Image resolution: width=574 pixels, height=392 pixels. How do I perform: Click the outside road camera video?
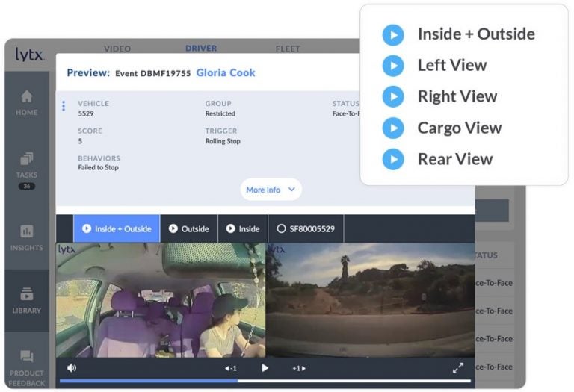coord(370,299)
